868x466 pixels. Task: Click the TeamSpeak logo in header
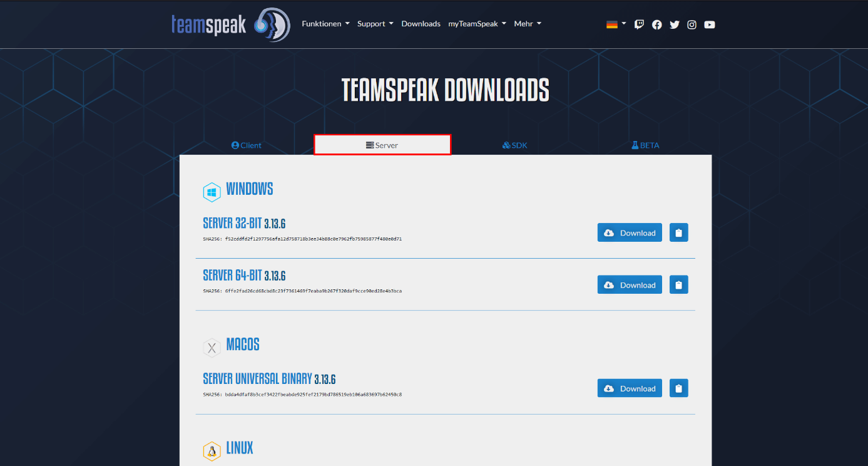tap(231, 24)
